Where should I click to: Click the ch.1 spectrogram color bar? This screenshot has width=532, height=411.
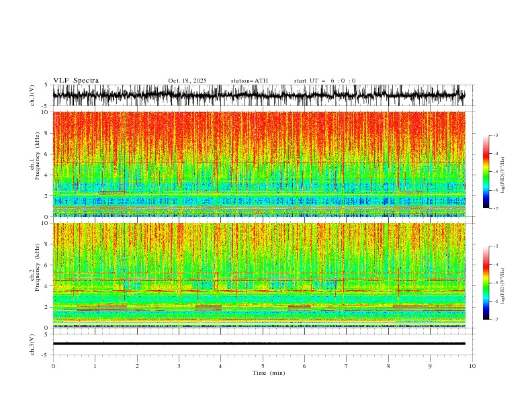click(x=486, y=172)
